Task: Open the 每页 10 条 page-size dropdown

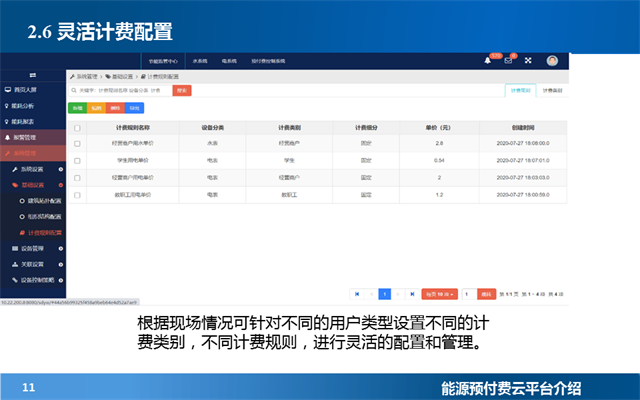Action: (x=440, y=294)
